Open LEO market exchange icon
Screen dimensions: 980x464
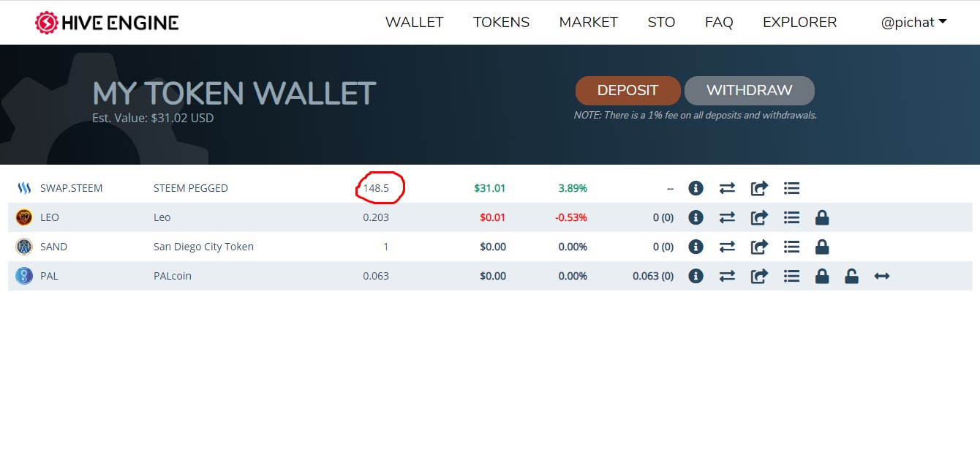click(727, 217)
